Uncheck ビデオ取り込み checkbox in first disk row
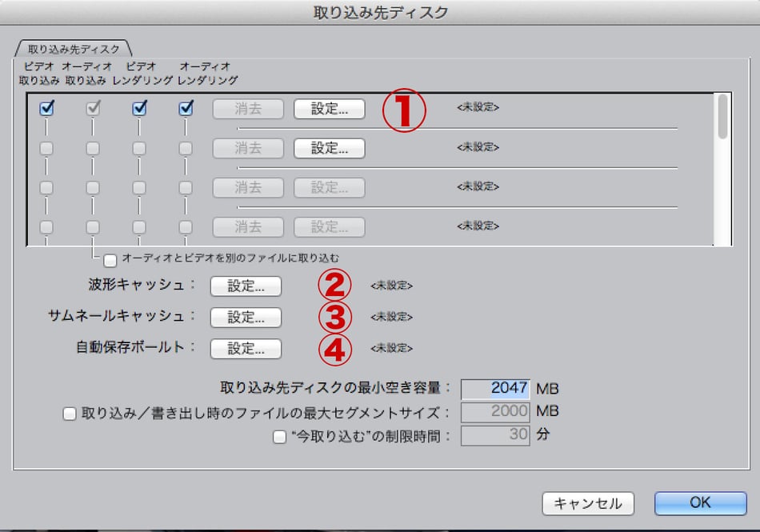This screenshot has width=760, height=532. coord(46,109)
